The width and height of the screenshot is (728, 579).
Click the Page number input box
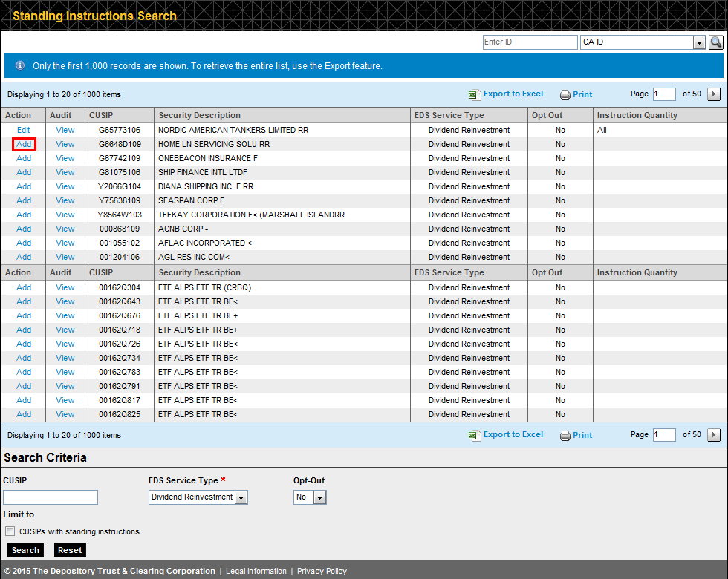point(664,94)
